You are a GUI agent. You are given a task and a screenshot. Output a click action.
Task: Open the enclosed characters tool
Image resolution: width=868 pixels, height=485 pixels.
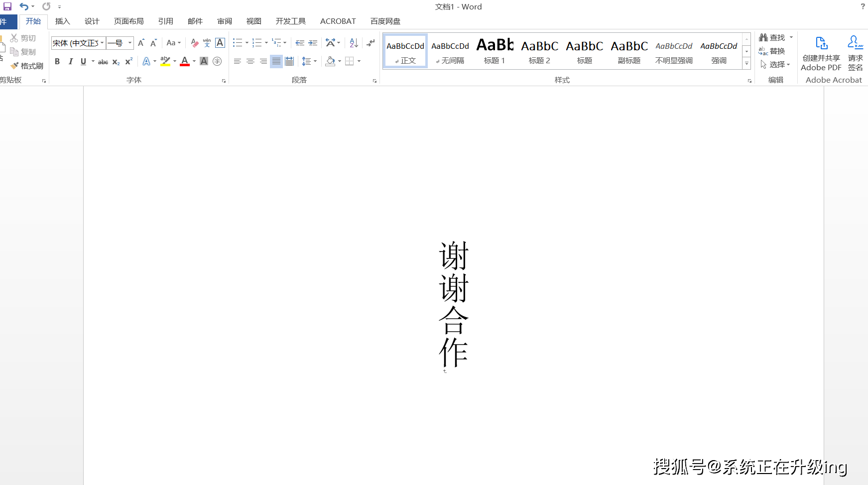click(x=217, y=61)
